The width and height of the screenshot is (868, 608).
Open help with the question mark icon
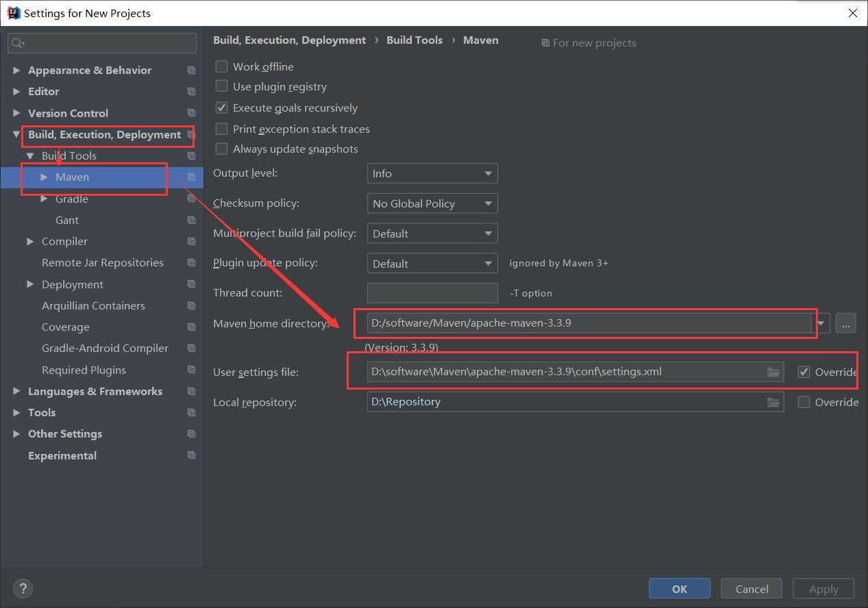[x=23, y=588]
